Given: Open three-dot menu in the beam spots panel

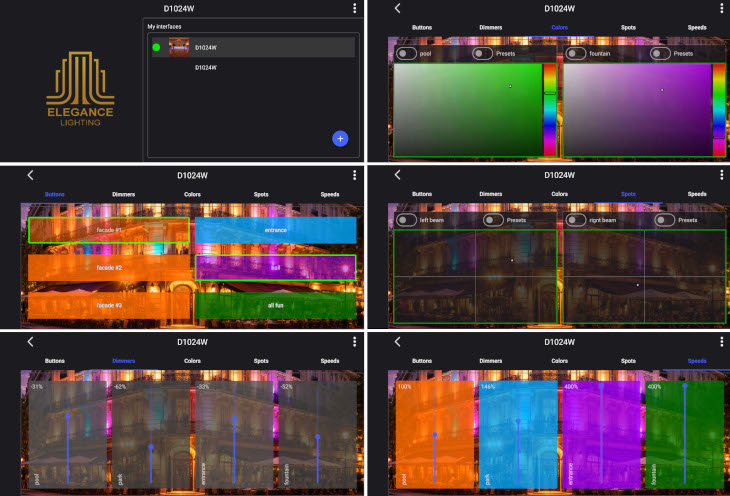Looking at the screenshot, I should pyautogui.click(x=719, y=174).
